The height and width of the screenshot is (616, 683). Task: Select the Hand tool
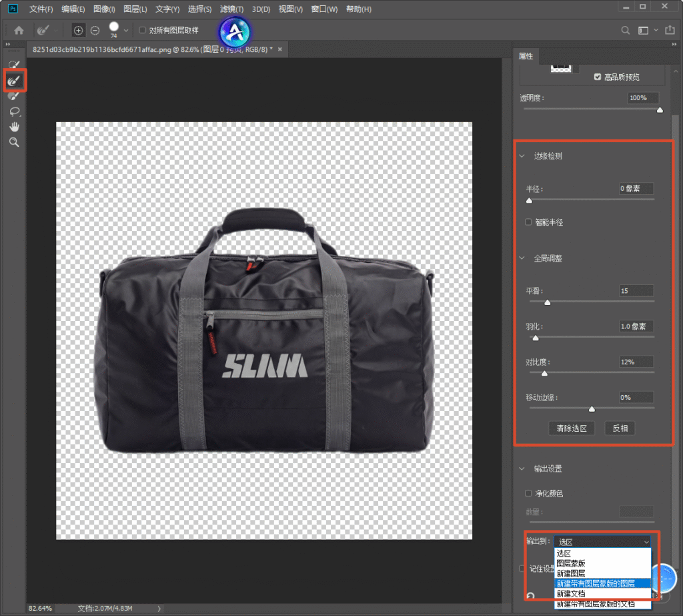[x=15, y=127]
